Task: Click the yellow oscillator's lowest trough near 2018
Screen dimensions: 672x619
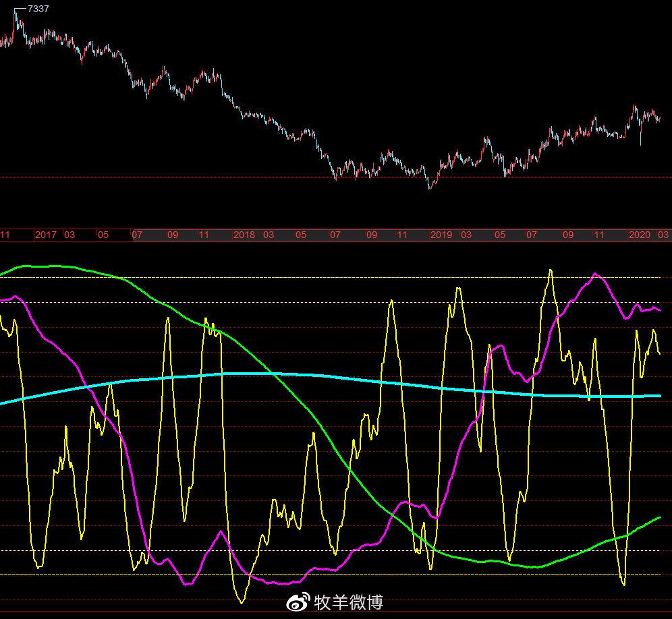Action: tap(241, 601)
